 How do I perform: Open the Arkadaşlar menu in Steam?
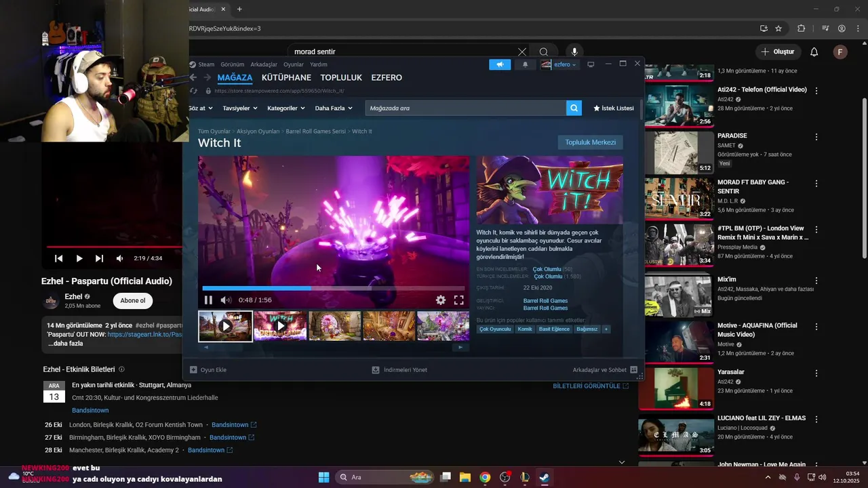tap(264, 64)
